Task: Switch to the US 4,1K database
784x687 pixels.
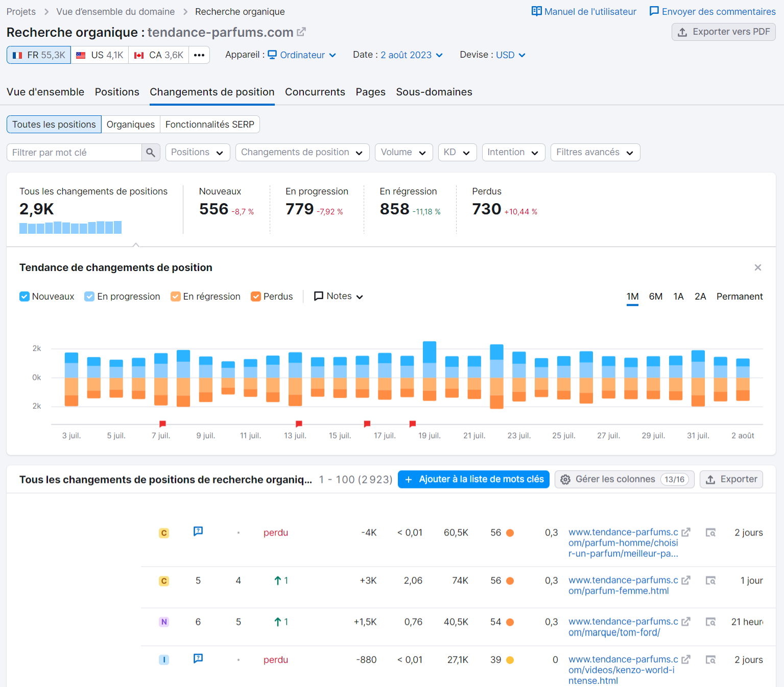Action: tap(100, 55)
